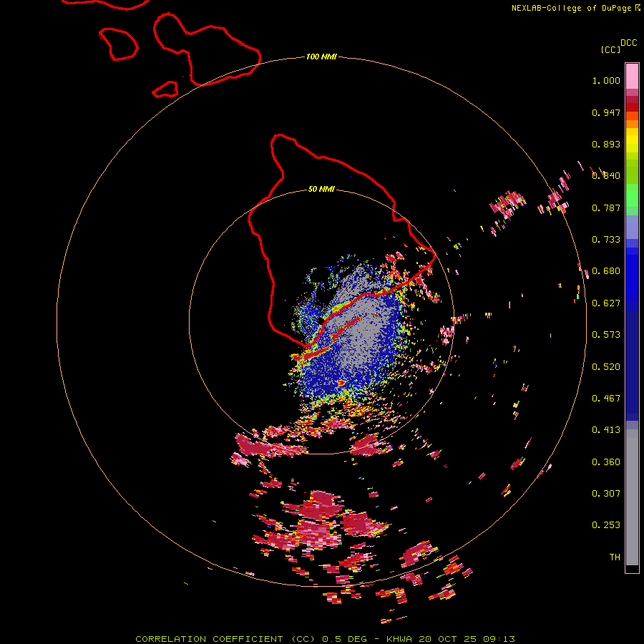Select the 0.573 scale value

pyautogui.click(x=606, y=335)
